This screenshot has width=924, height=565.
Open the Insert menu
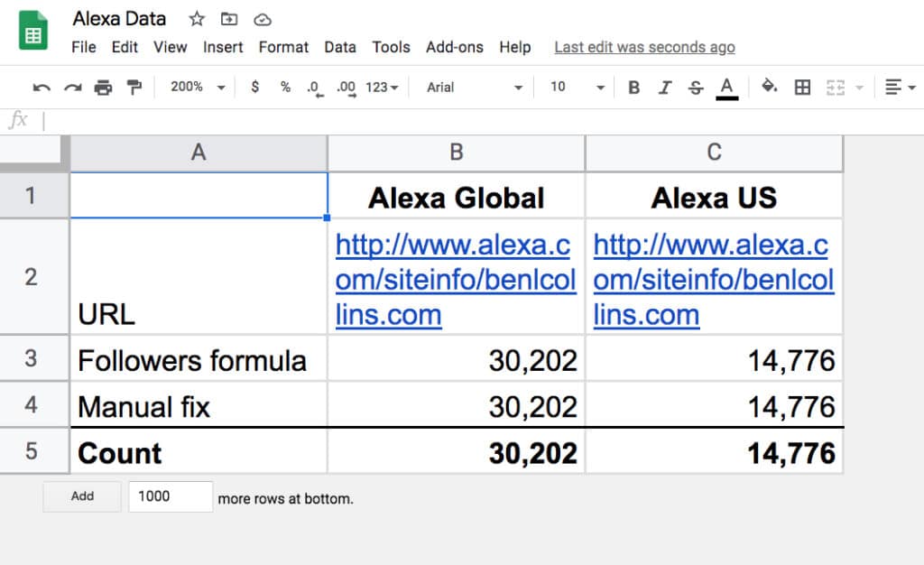click(x=223, y=47)
